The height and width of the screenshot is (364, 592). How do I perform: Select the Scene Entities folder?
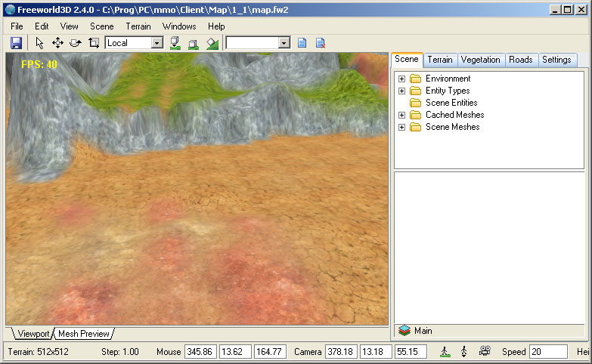point(451,103)
